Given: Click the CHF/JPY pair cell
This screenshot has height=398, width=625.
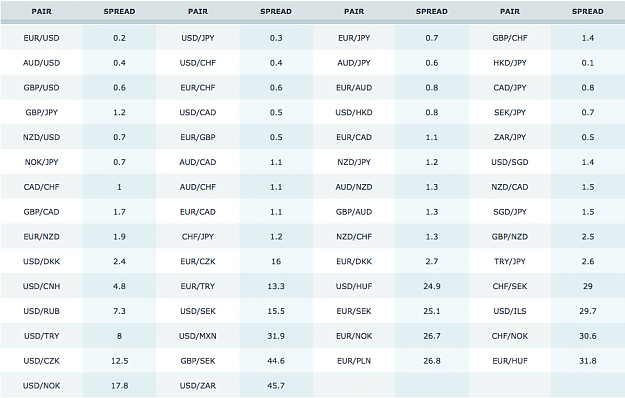Looking at the screenshot, I should pyautogui.click(x=198, y=237).
